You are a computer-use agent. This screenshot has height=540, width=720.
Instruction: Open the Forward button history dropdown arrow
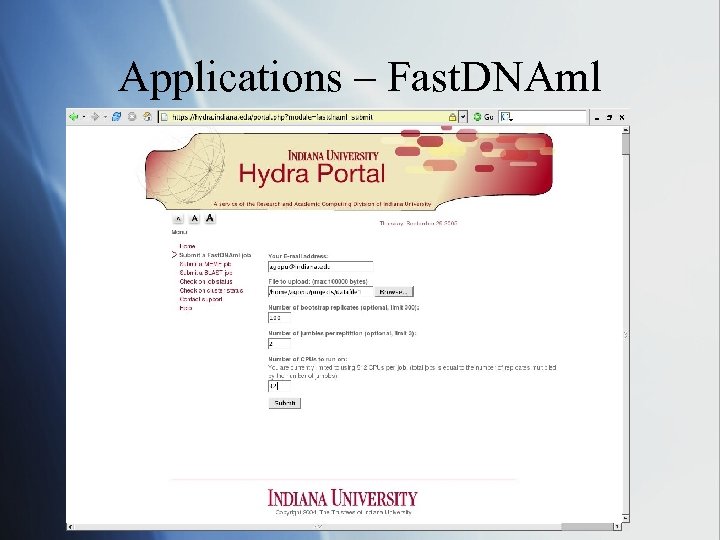tap(105, 117)
